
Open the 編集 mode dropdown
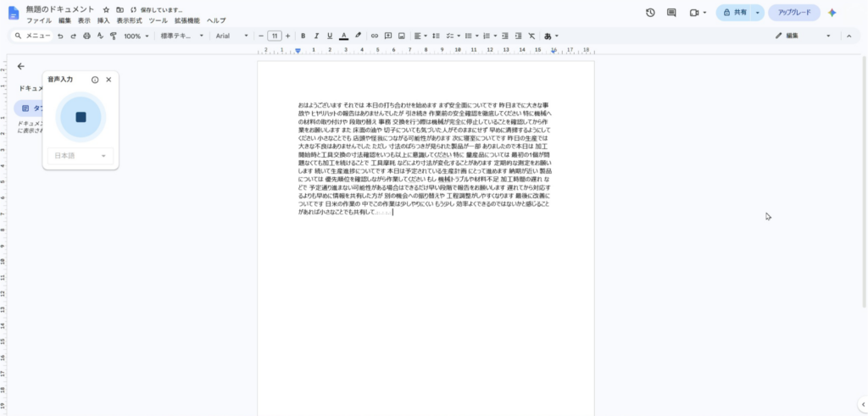(x=804, y=36)
